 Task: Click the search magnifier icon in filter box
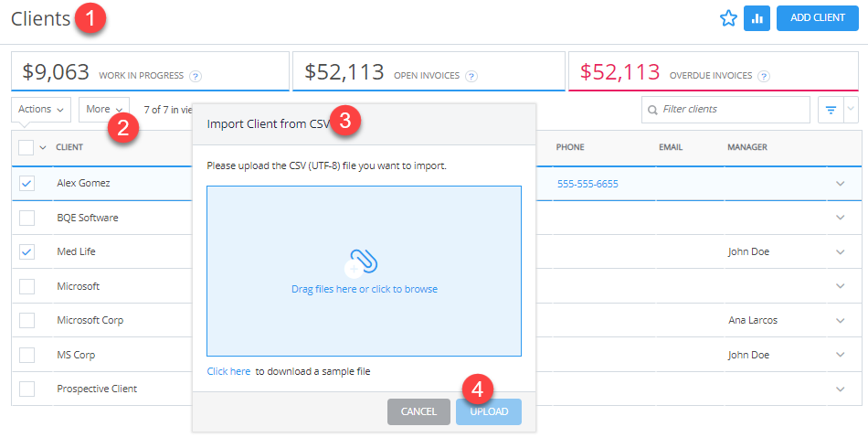click(653, 110)
